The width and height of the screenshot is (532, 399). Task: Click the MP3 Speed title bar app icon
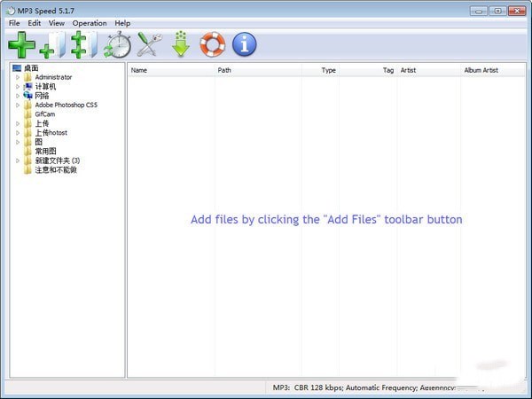pyautogui.click(x=11, y=11)
